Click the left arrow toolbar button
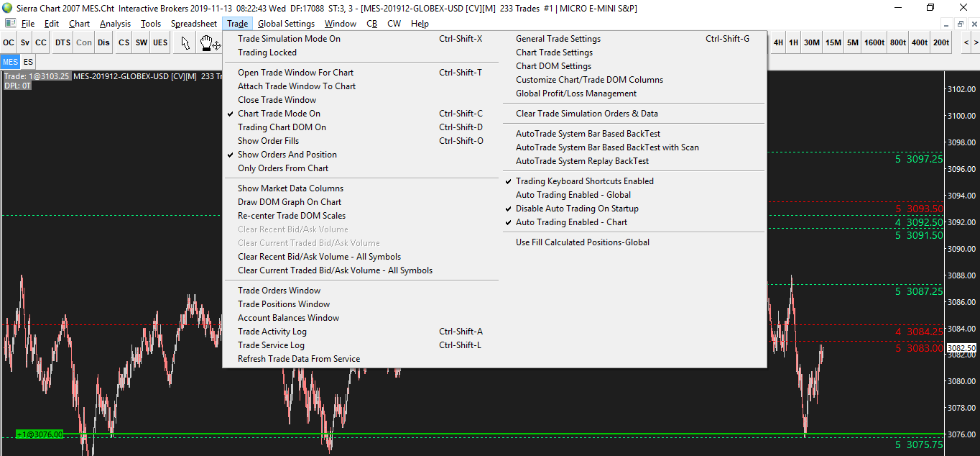Image resolution: width=980 pixels, height=456 pixels. pos(966,42)
